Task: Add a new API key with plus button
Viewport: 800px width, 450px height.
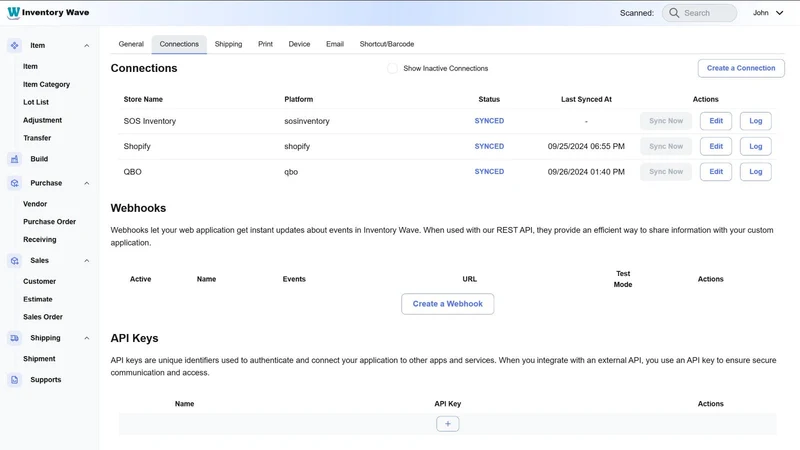Action: (x=447, y=424)
